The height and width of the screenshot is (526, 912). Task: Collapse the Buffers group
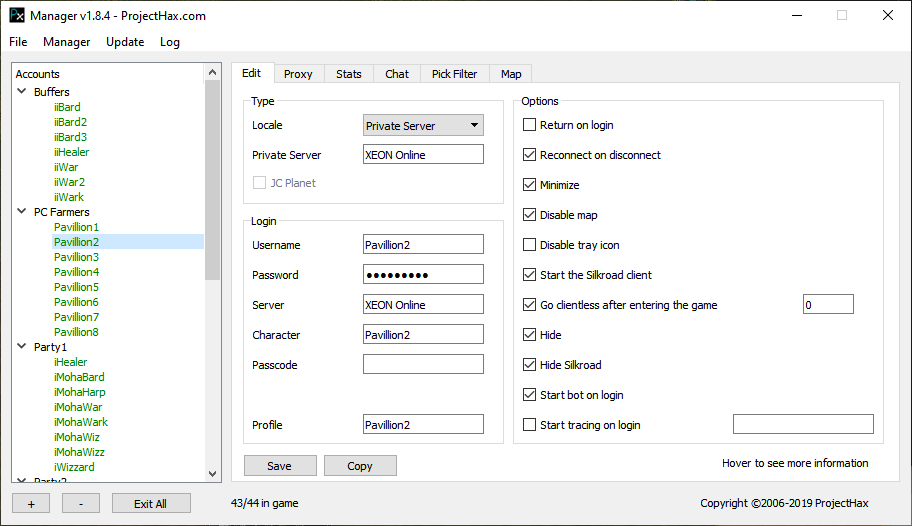click(22, 92)
